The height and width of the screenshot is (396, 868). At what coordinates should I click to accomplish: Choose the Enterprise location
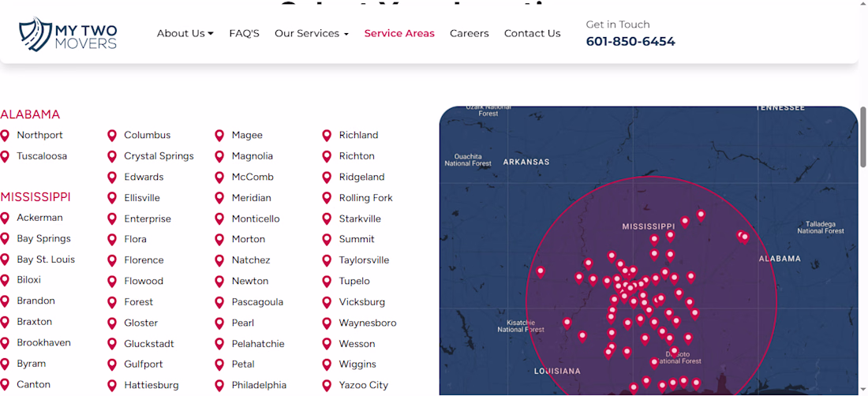click(148, 219)
